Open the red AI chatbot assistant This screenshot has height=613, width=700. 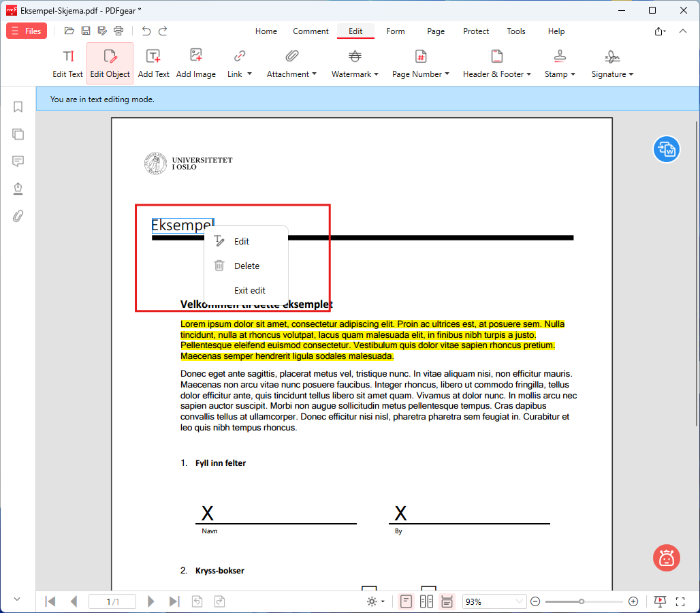[x=666, y=558]
